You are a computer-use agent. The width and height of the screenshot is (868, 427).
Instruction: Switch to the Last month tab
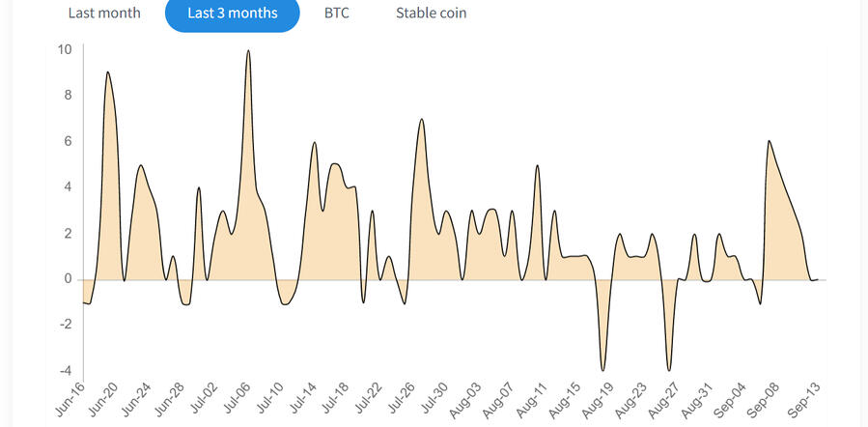coord(104,14)
